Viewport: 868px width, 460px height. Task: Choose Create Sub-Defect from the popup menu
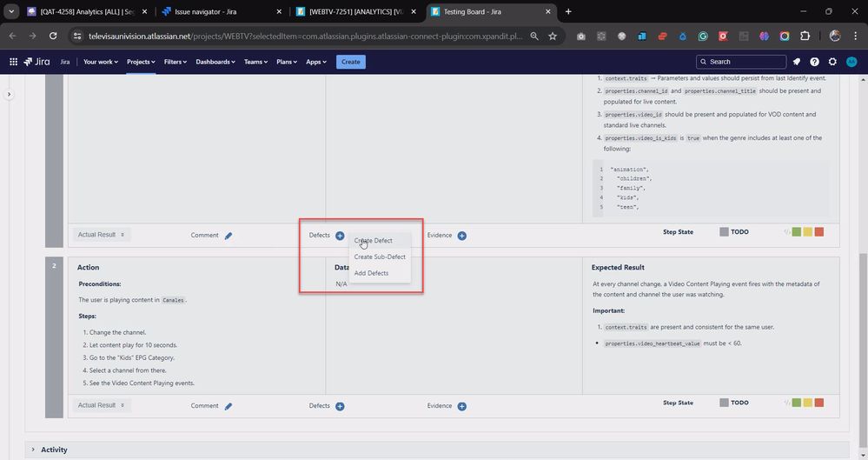coord(380,257)
